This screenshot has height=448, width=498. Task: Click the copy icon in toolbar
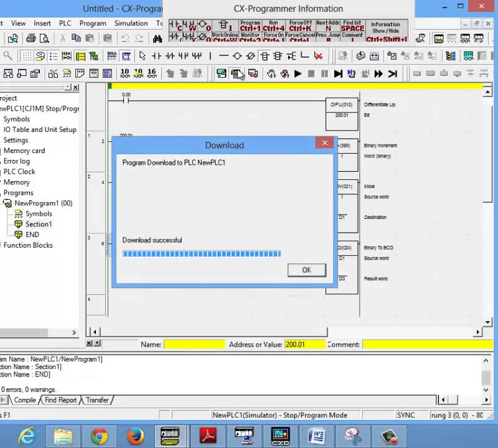coord(76,39)
